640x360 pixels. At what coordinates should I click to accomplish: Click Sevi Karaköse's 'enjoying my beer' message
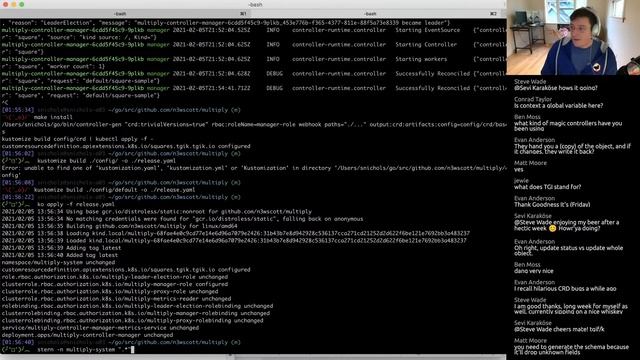click(x=567, y=225)
